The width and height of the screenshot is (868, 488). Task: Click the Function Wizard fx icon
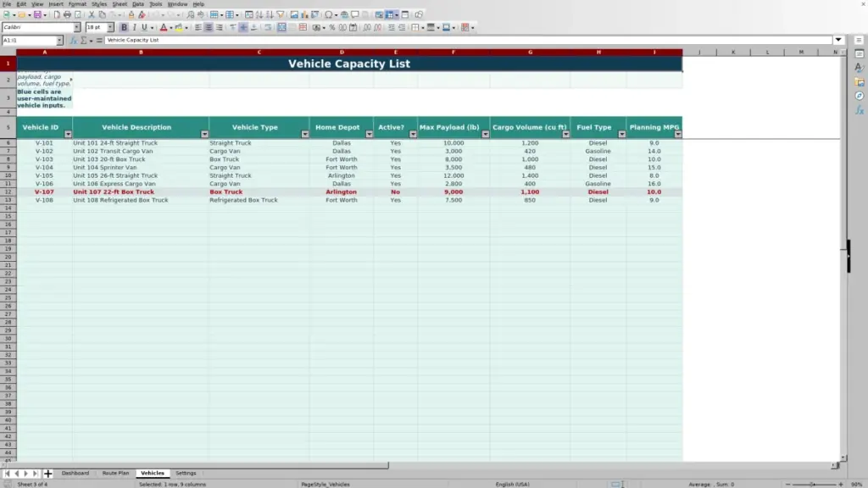(x=74, y=41)
